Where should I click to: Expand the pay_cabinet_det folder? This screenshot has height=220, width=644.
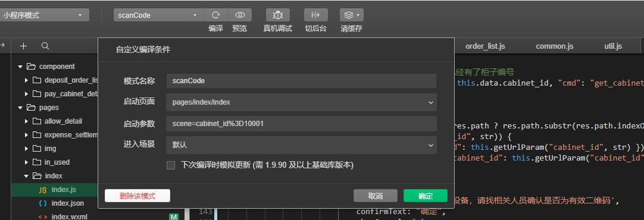pos(27,94)
